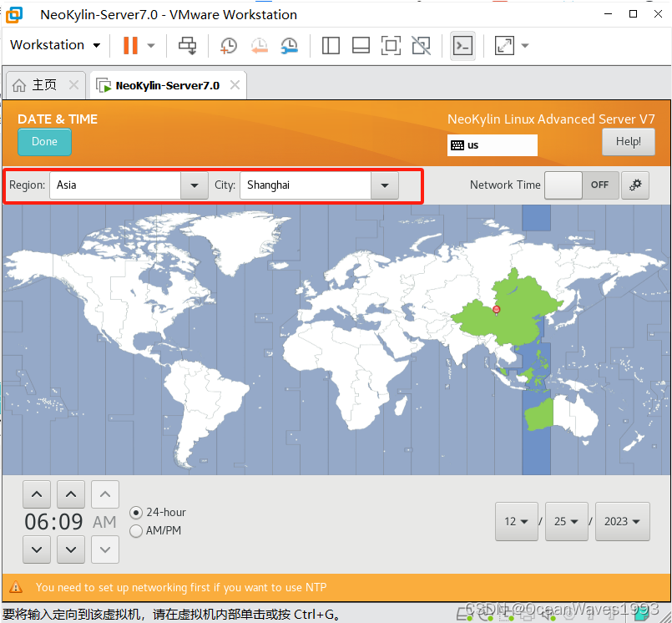The width and height of the screenshot is (672, 623).
Task: Open the snapshot manager
Action: tap(290, 45)
